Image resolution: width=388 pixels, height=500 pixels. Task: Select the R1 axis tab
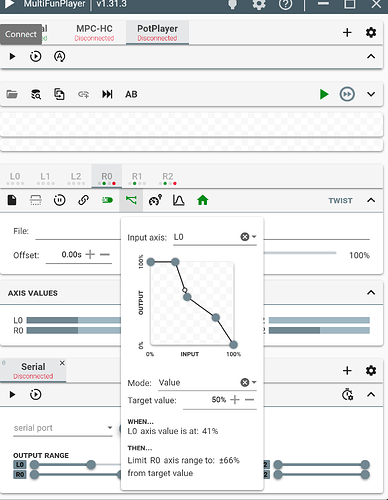137,178
